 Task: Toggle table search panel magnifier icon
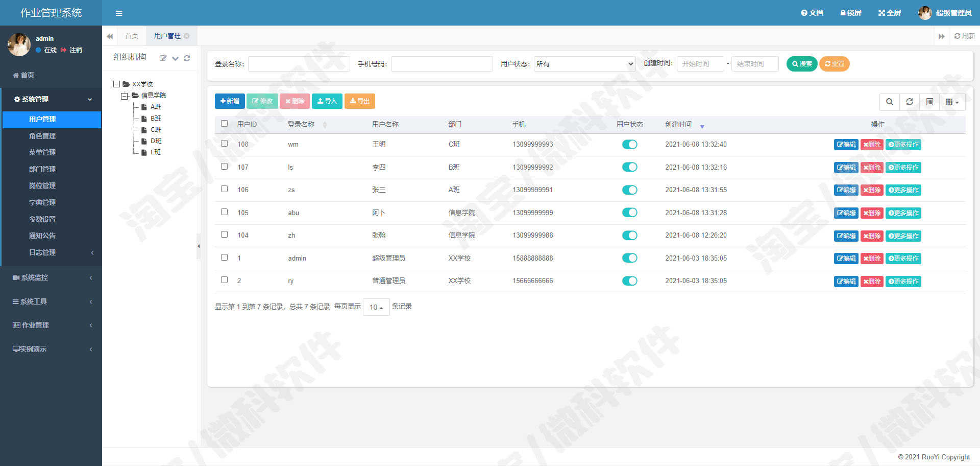[890, 102]
